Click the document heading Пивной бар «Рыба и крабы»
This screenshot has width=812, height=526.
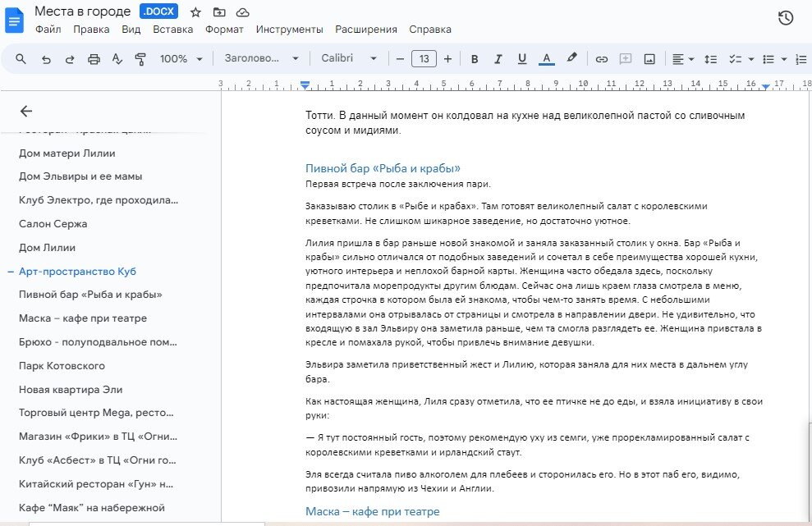(383, 168)
